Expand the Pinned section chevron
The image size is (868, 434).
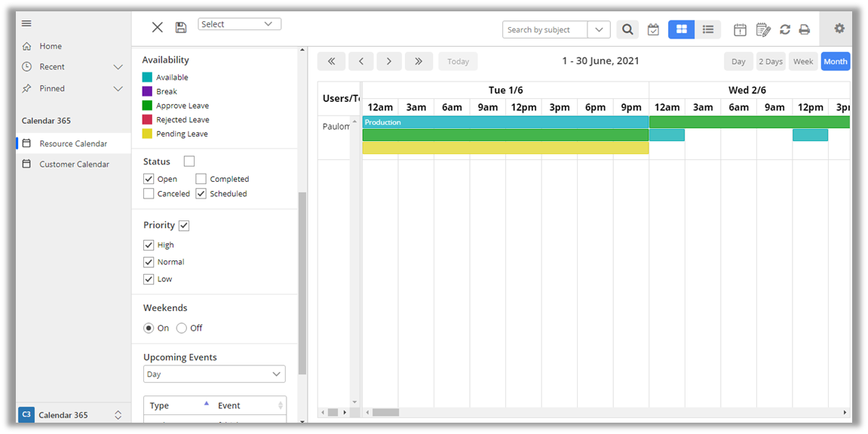coord(118,88)
